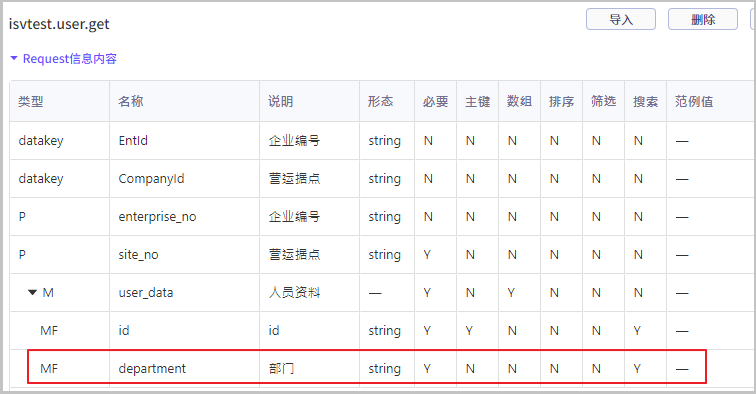The width and height of the screenshot is (756, 394).
Task: Click the 范例值 column header
Action: click(x=694, y=101)
